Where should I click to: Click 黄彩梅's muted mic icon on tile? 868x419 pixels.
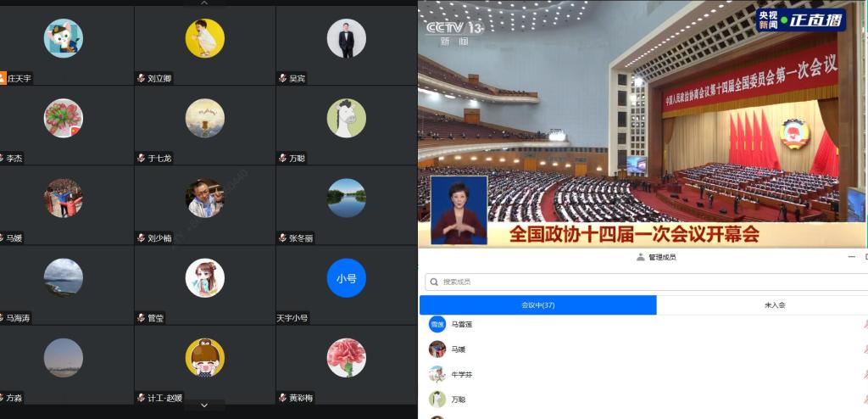click(282, 398)
